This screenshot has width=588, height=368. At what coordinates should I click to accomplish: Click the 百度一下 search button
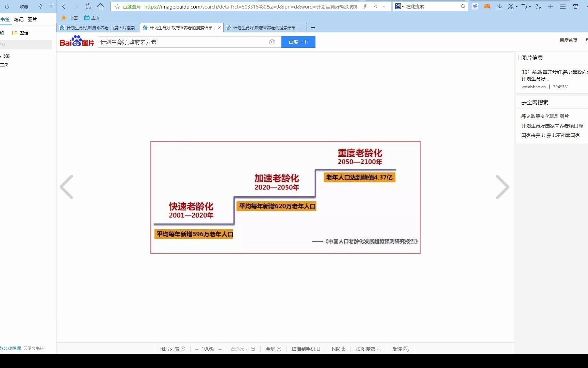pos(298,42)
